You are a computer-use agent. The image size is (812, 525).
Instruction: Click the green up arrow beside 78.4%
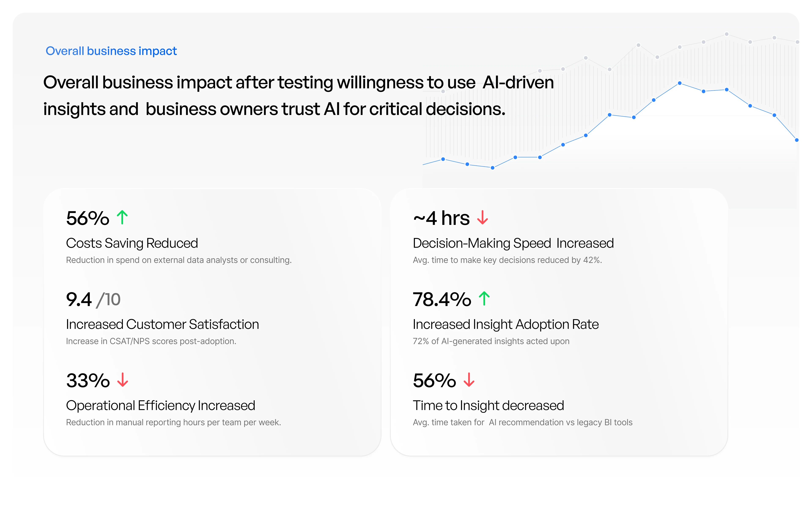click(484, 299)
